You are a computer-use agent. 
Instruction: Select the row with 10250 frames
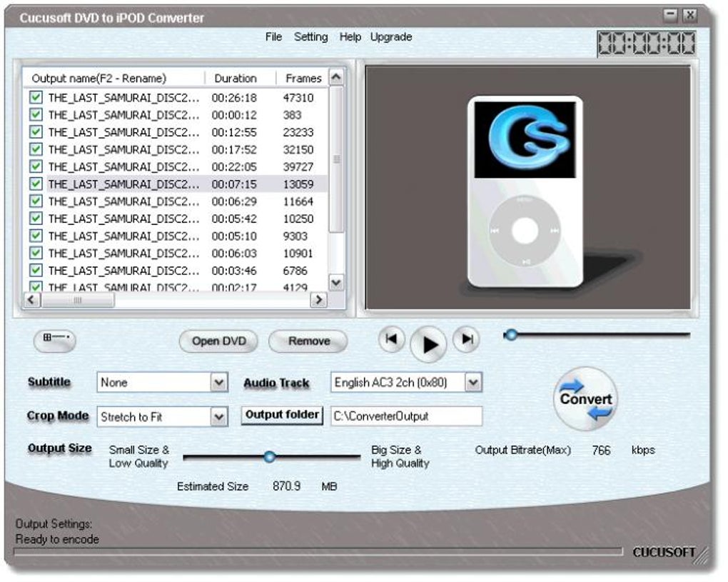176,219
